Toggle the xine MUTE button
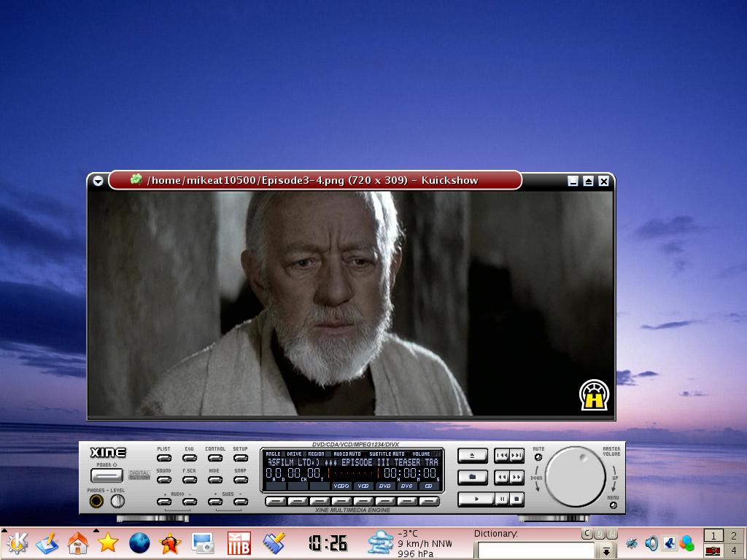The width and height of the screenshot is (747, 560). [538, 458]
